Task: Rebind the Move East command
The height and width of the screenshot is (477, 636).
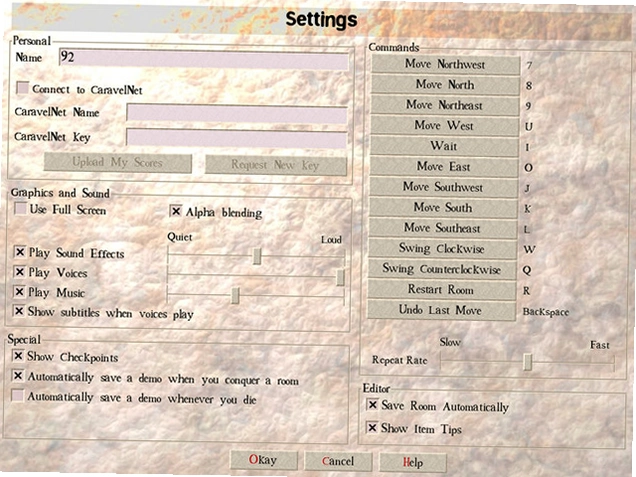Action: point(444,167)
